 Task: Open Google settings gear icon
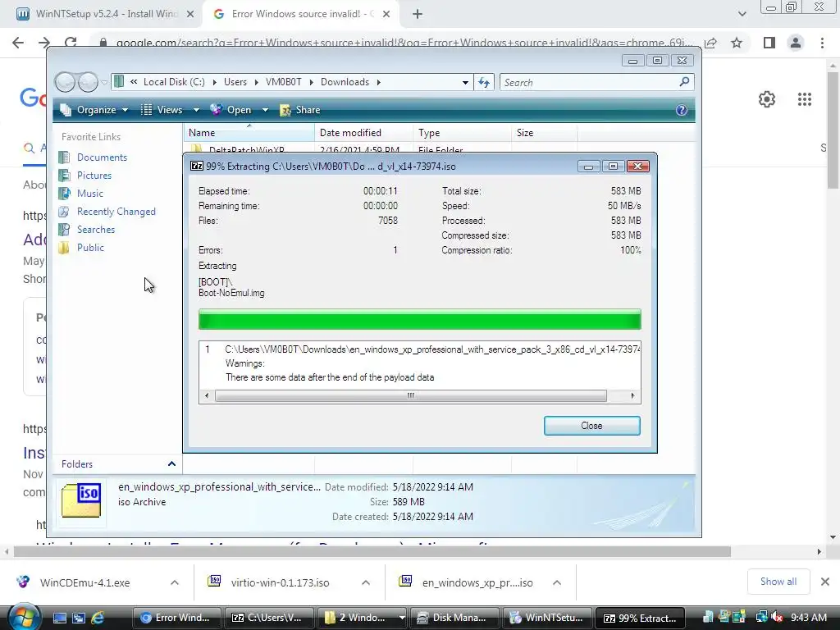pyautogui.click(x=767, y=99)
